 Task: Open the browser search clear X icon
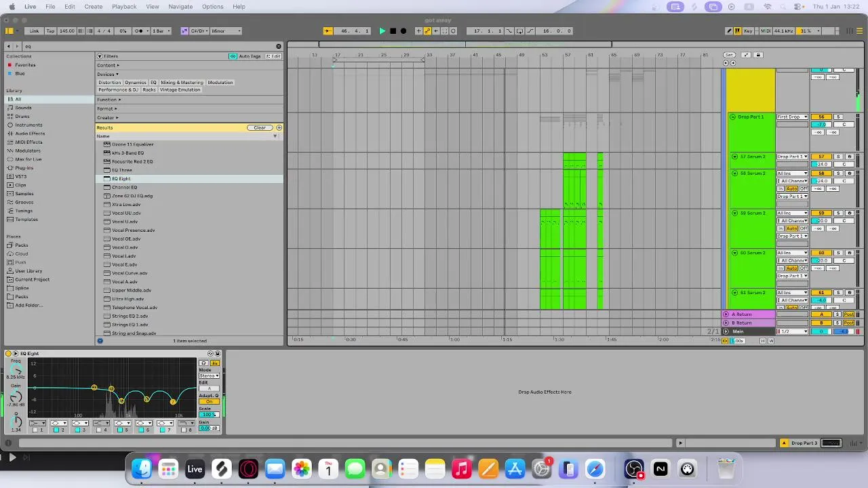click(x=278, y=46)
